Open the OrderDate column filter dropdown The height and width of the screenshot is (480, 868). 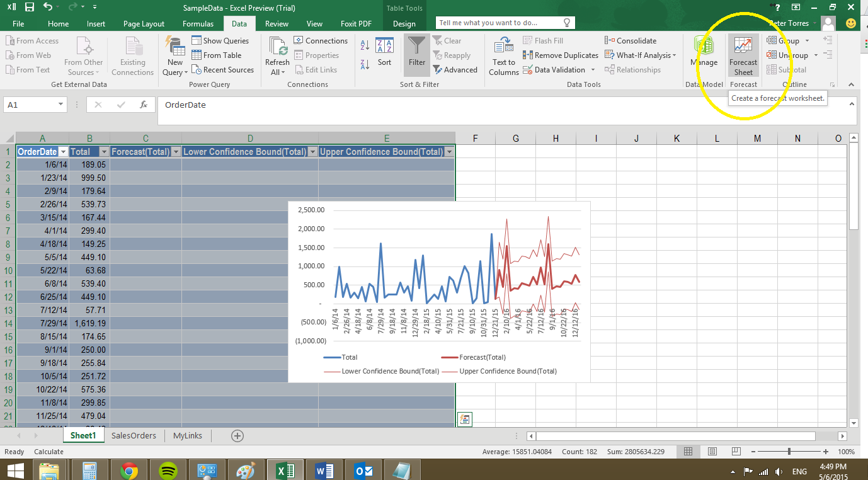pos(63,152)
